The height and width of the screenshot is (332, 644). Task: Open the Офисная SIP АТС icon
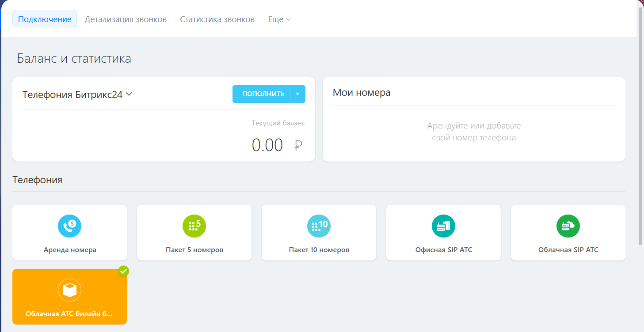[x=444, y=226]
